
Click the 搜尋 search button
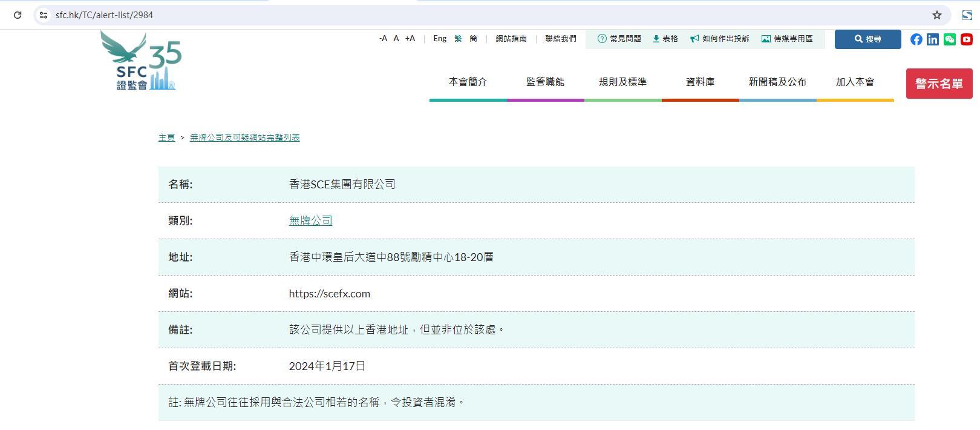pyautogui.click(x=867, y=39)
